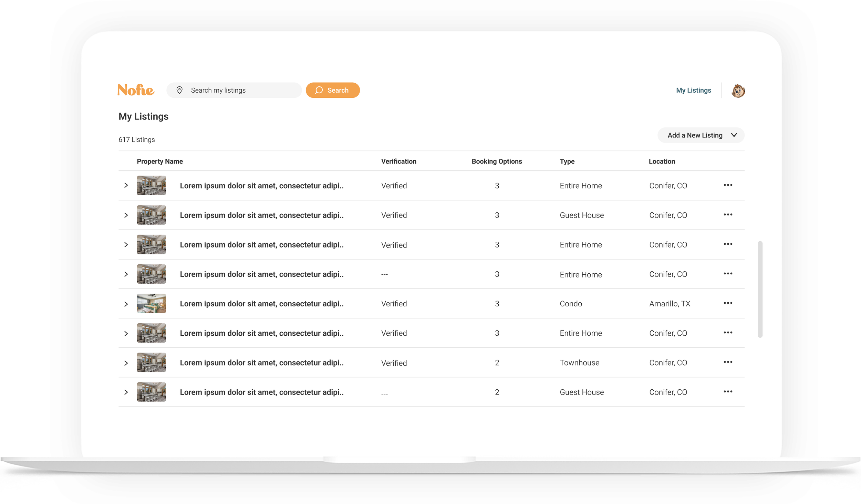
Task: Click the Nofie logo
Action: pyautogui.click(x=136, y=90)
